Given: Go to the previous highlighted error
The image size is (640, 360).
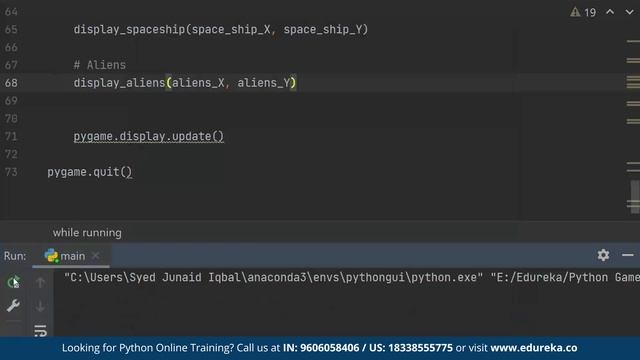Looking at the screenshot, I should pos(610,12).
